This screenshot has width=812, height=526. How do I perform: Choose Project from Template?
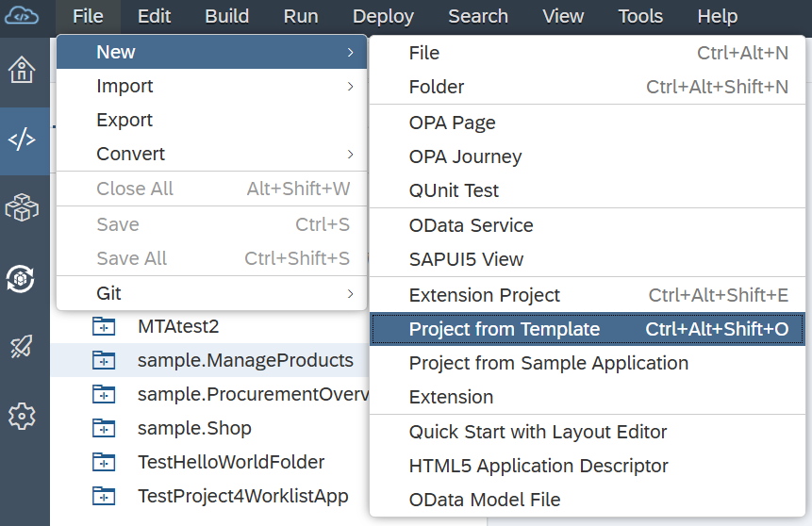(588, 329)
